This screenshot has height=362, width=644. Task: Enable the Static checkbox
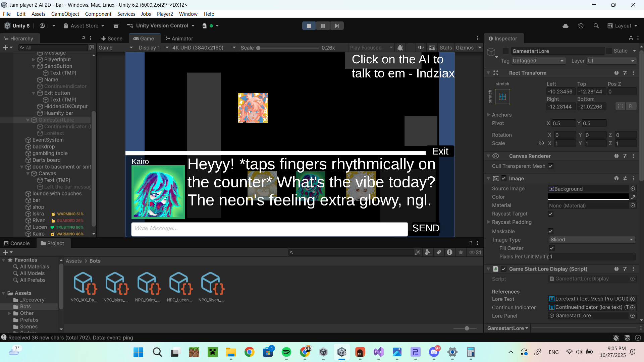click(609, 51)
